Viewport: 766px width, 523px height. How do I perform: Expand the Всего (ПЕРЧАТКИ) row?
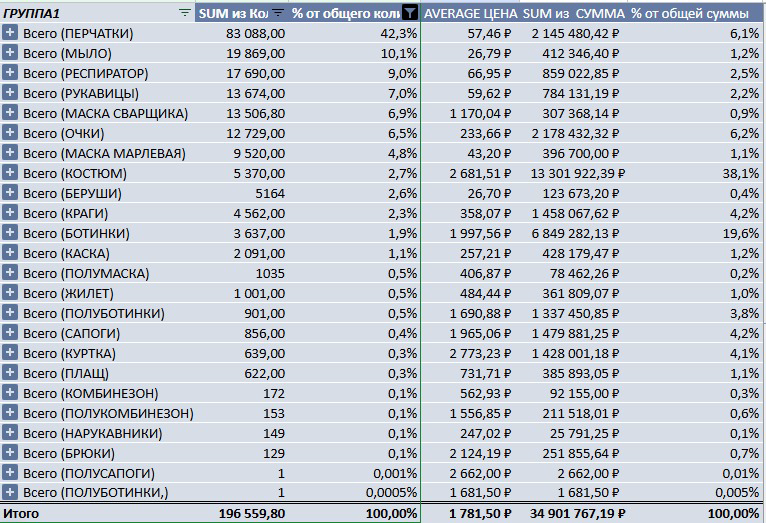point(10,33)
